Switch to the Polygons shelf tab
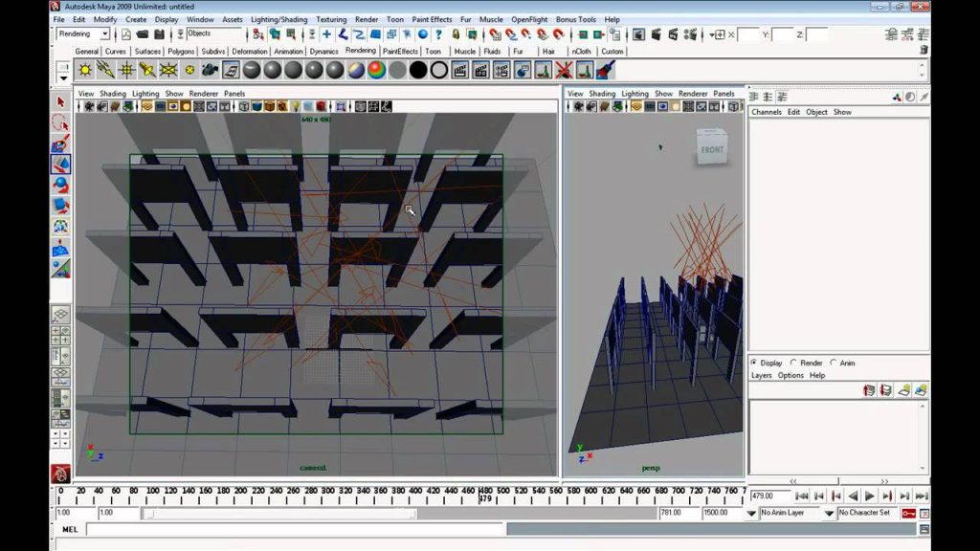The image size is (980, 551). (x=181, y=52)
